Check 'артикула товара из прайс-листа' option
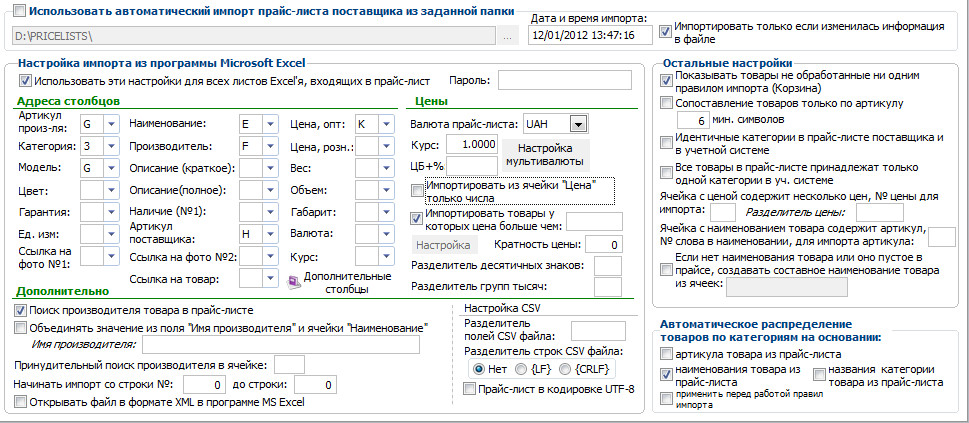The image size is (969, 423). pos(666,354)
